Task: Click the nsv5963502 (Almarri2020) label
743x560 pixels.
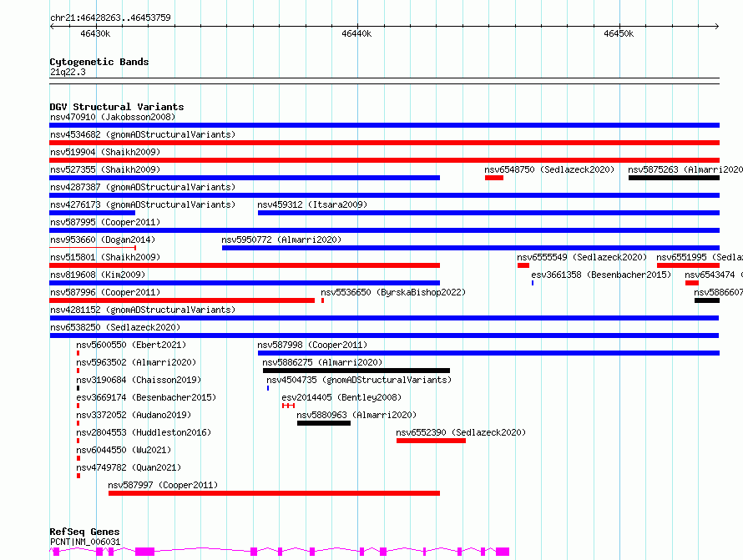Action: 136,362
